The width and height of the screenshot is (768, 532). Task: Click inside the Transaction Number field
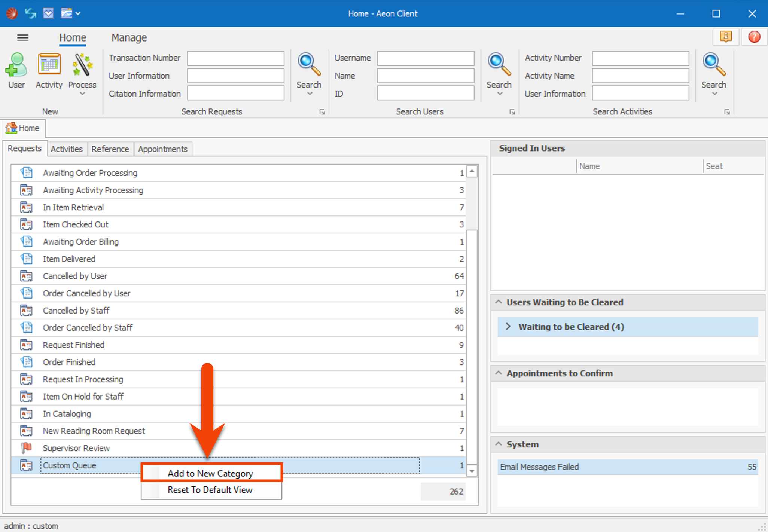coord(235,58)
